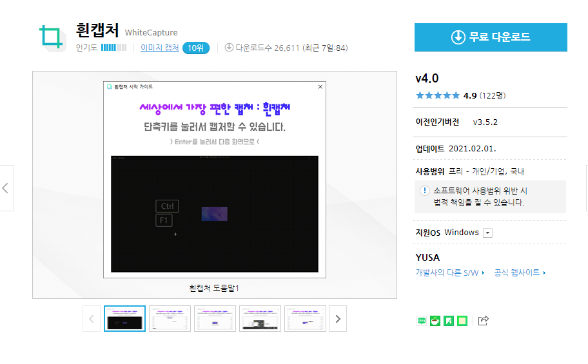Share to Naver Blog icon

pos(422,321)
